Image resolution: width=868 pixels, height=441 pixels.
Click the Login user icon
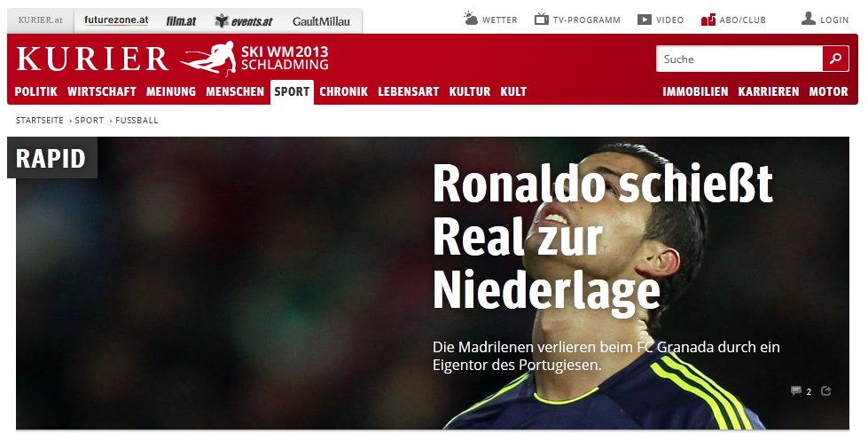809,19
